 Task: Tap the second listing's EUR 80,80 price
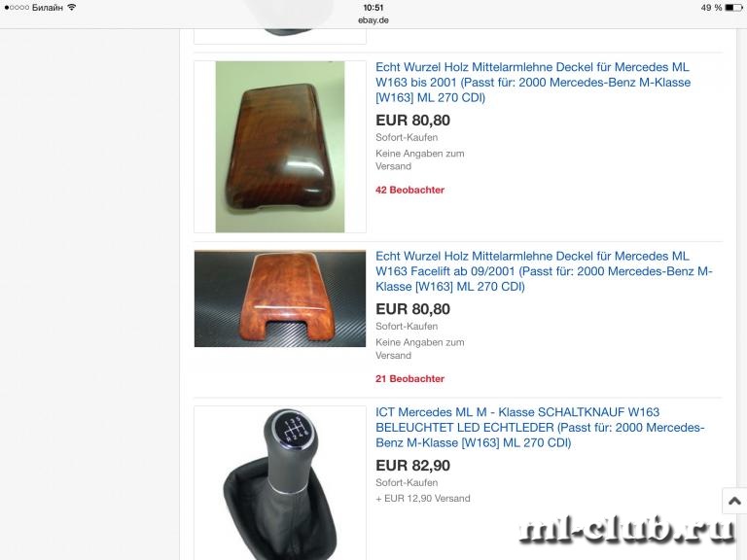tap(412, 309)
